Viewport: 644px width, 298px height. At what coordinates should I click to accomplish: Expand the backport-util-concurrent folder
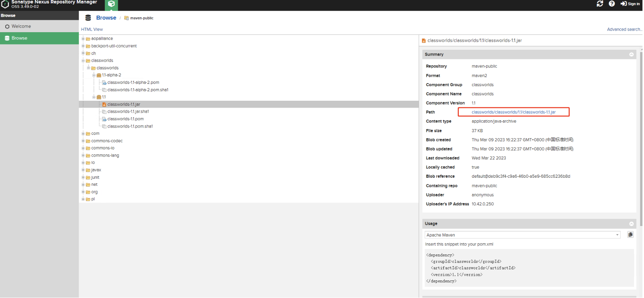[83, 46]
